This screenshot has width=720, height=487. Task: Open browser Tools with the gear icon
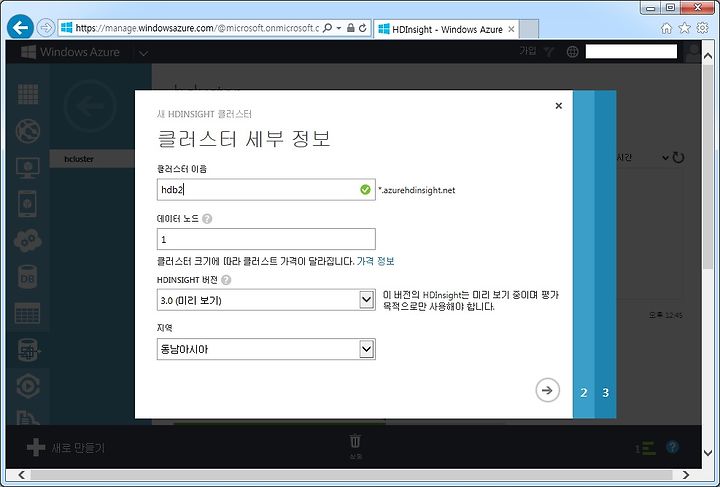pos(703,28)
